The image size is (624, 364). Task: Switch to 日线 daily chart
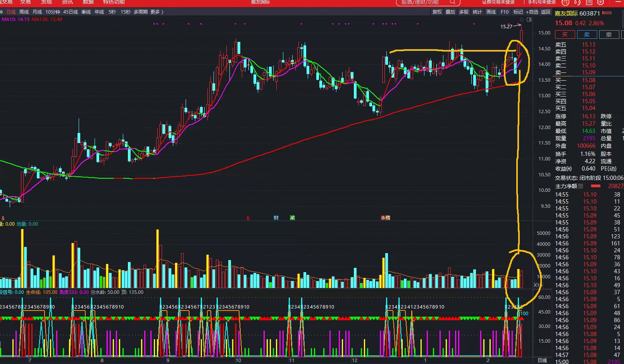(x=11, y=12)
